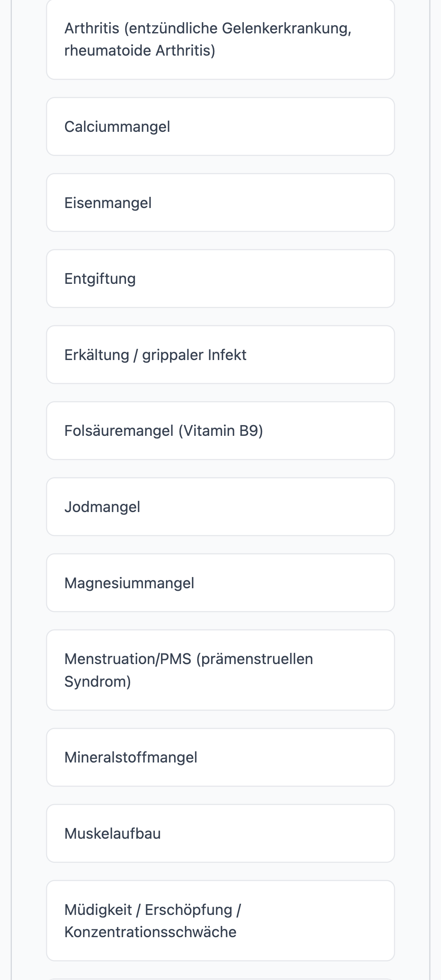
Task: Click the text 'Konzentrationsschwäche'
Action: [x=150, y=932]
